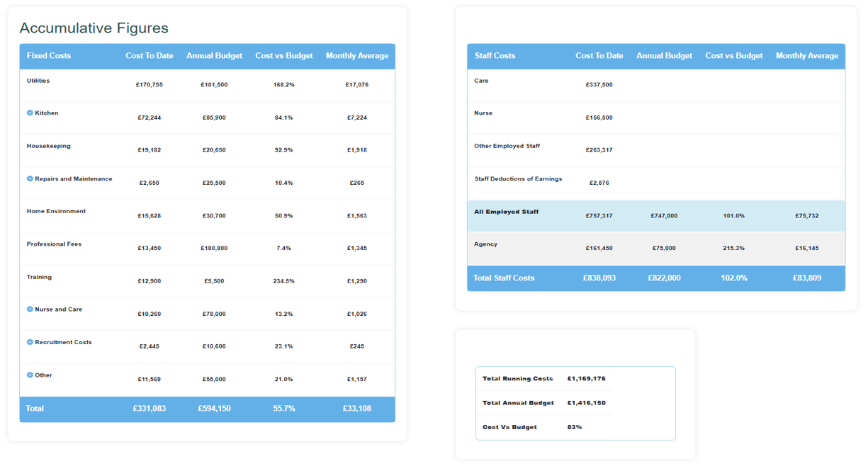The image size is (868, 466).
Task: Click Monthly Average header in Staff Costs table
Action: 806,56
